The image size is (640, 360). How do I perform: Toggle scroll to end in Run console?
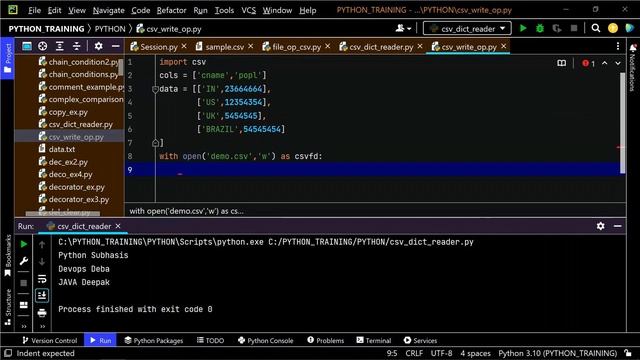coord(42,296)
